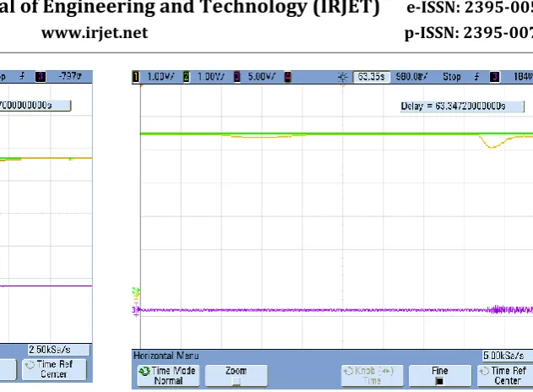The width and height of the screenshot is (533, 392).
Task: Click the sun-shaped icon in right scope header
Action: (343, 77)
